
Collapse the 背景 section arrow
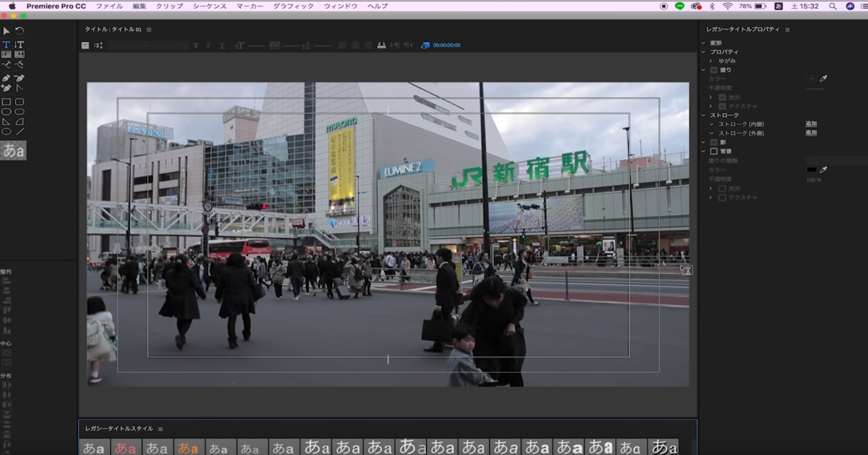pos(703,151)
